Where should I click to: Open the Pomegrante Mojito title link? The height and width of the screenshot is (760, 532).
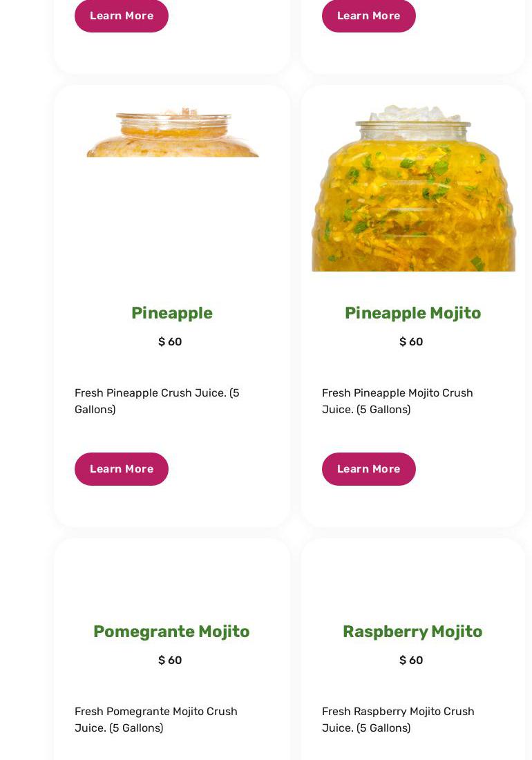click(171, 631)
